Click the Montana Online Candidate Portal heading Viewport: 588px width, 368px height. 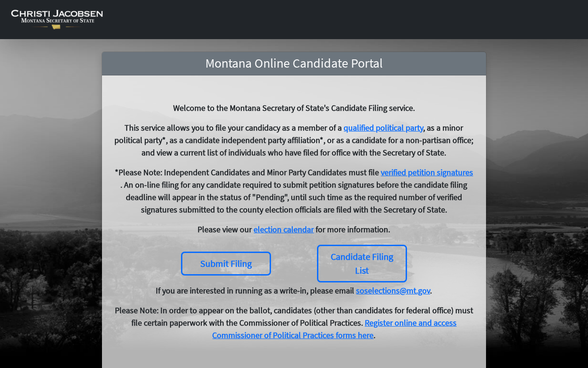pyautogui.click(x=294, y=63)
